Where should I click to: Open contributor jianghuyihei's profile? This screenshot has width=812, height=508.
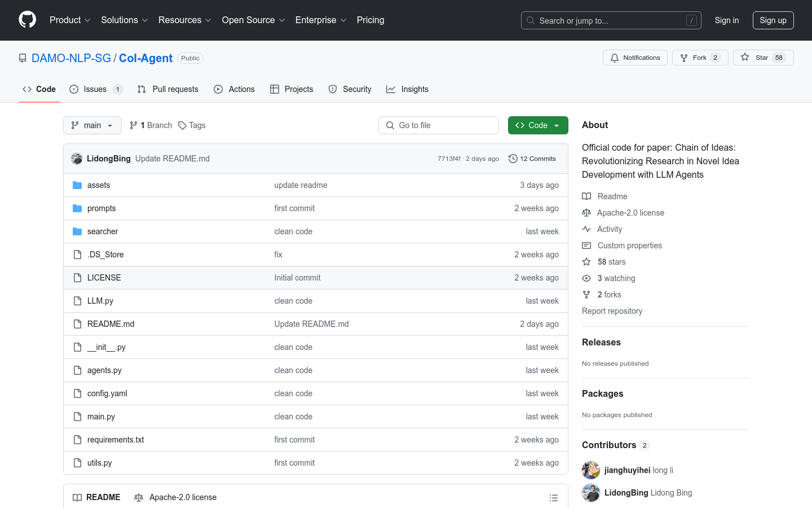coord(628,470)
